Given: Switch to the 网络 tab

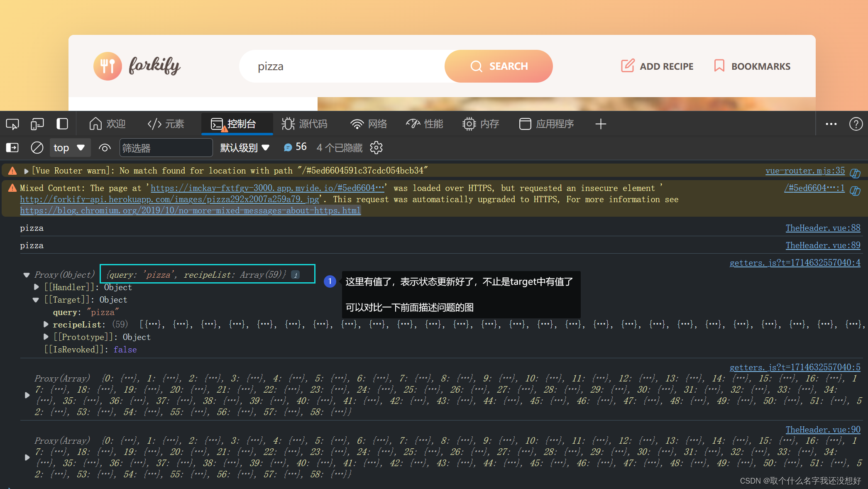Looking at the screenshot, I should coord(369,124).
